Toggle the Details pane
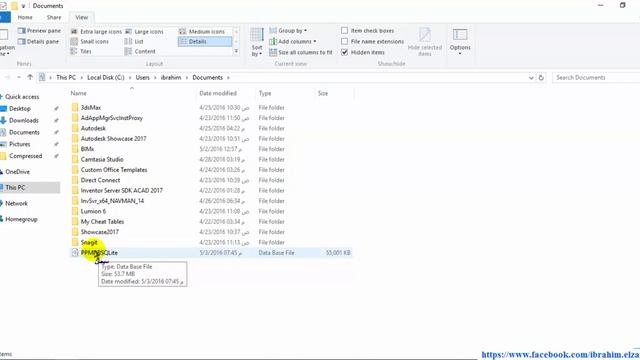 point(38,42)
